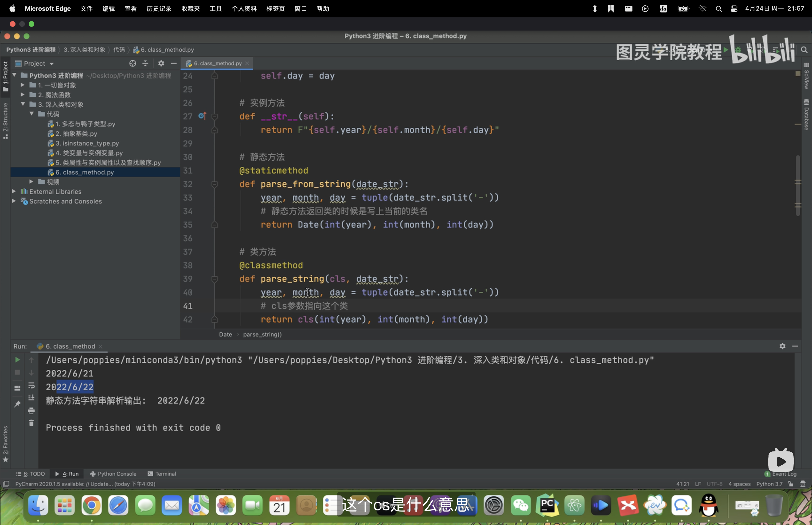This screenshot has height=525, width=812.
Task: Open Project panel settings gear
Action: [x=161, y=63]
